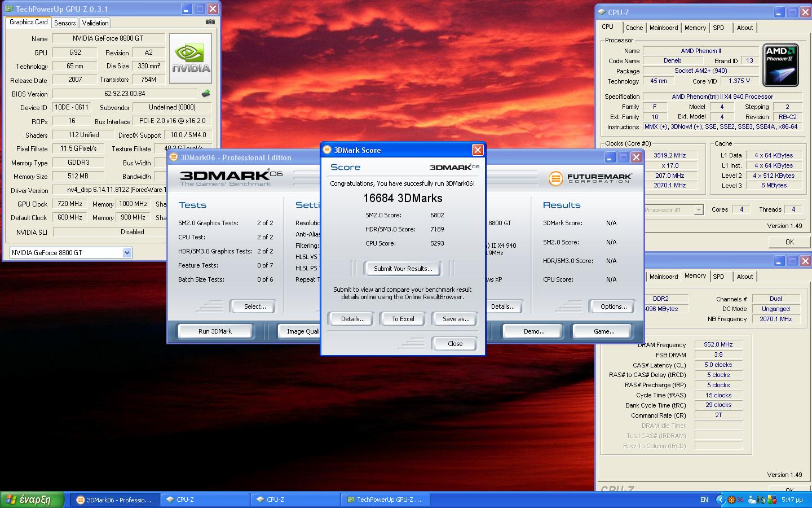Click the NVIDIA logo in GPU-Z
Screen dimensions: 812x508
click(191, 58)
